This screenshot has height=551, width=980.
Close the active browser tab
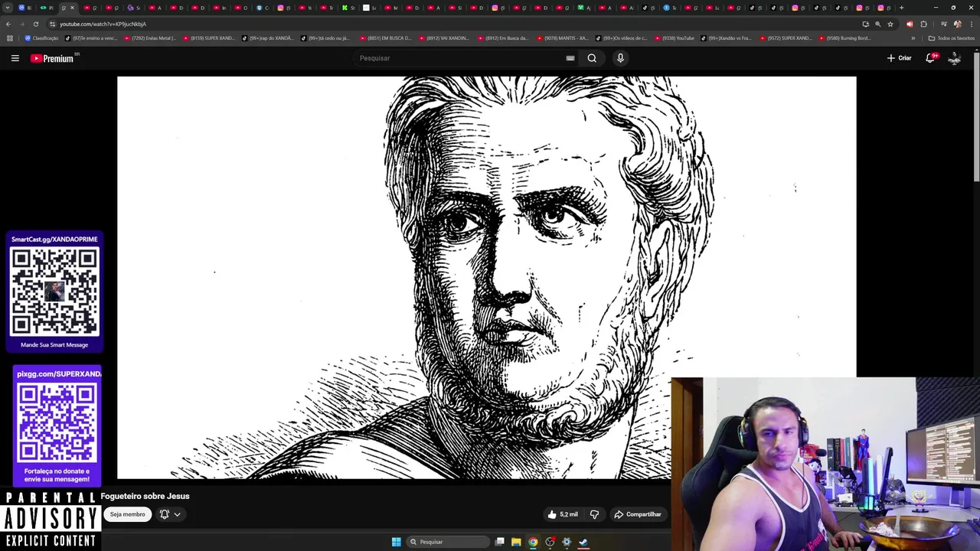click(x=72, y=8)
